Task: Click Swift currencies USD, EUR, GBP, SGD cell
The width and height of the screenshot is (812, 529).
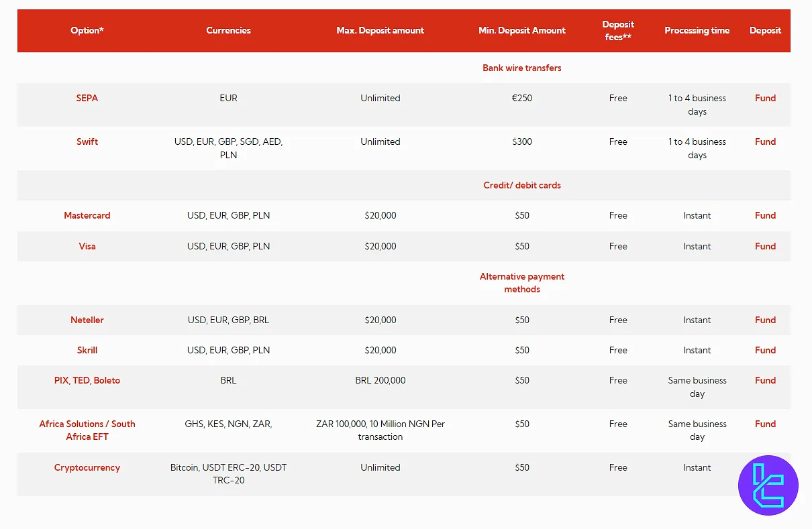Action: click(228, 148)
